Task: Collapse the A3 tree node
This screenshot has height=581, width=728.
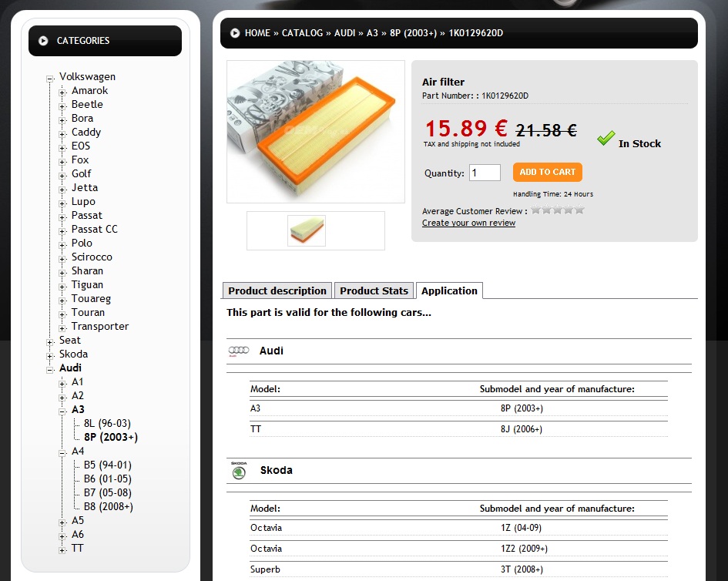Action: point(62,411)
